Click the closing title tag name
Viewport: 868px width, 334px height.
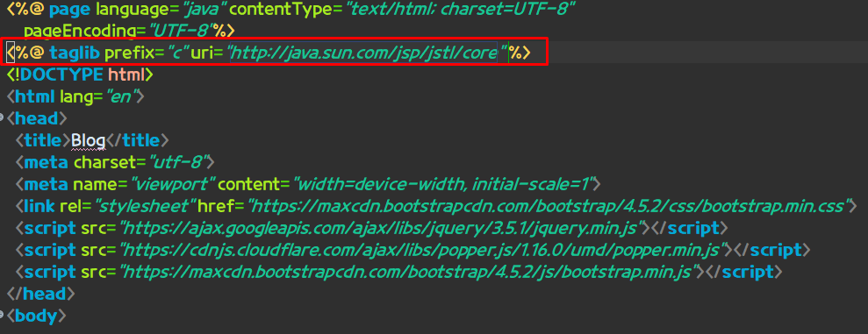pyautogui.click(x=141, y=140)
